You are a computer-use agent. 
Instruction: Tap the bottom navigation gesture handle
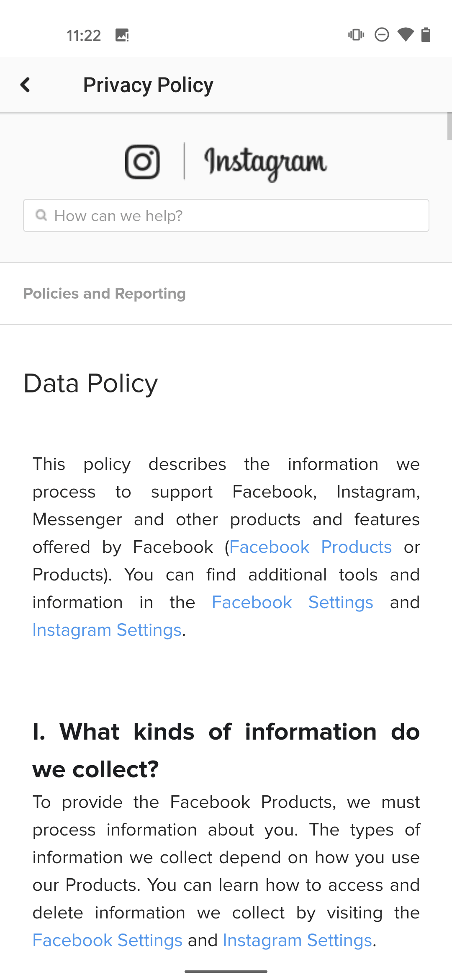point(226,971)
